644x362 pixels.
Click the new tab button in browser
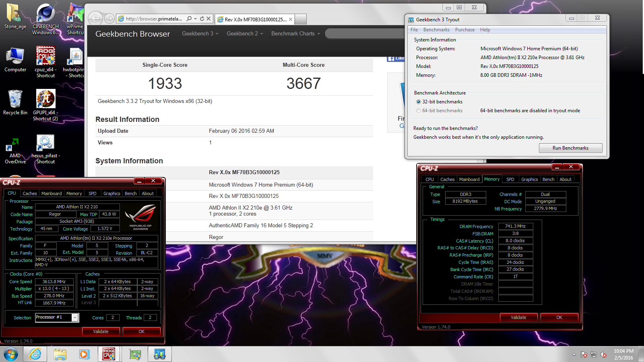point(301,19)
